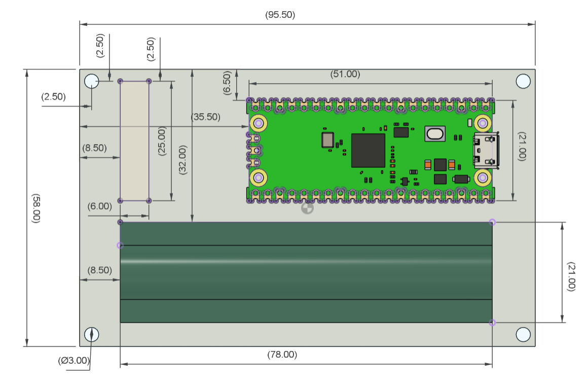Select the (8.50) dimension beside the beige rectangle
588x382 pixels.
click(x=94, y=148)
